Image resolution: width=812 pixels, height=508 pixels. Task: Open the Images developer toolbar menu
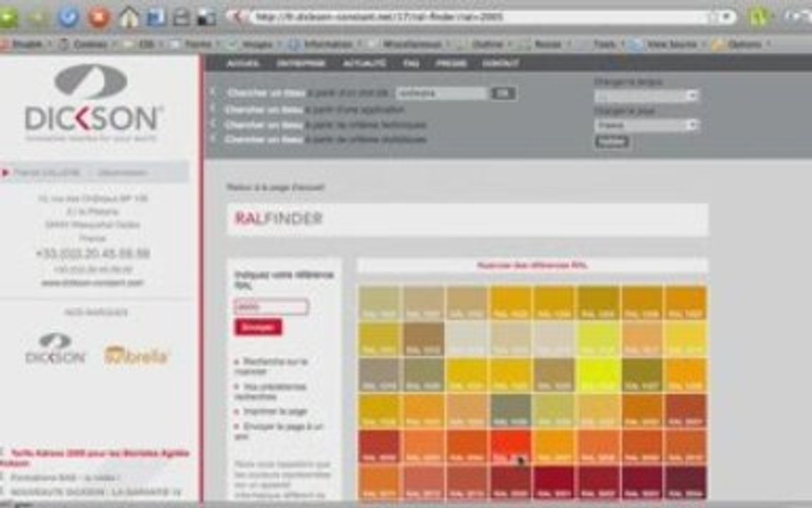point(254,44)
